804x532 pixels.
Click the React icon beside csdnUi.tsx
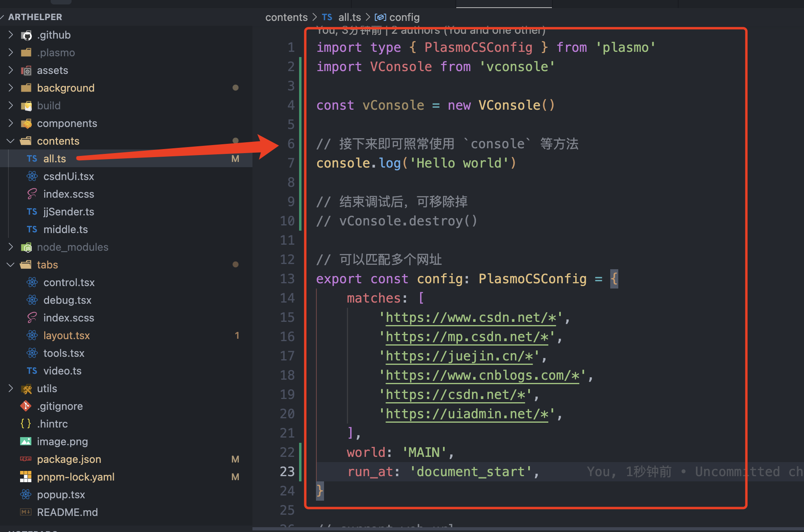[x=32, y=176]
